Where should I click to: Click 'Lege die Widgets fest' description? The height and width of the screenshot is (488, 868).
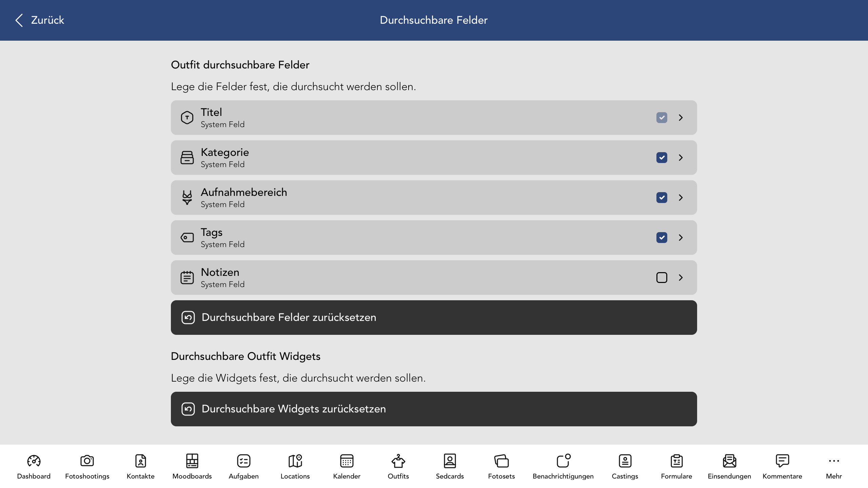click(298, 378)
